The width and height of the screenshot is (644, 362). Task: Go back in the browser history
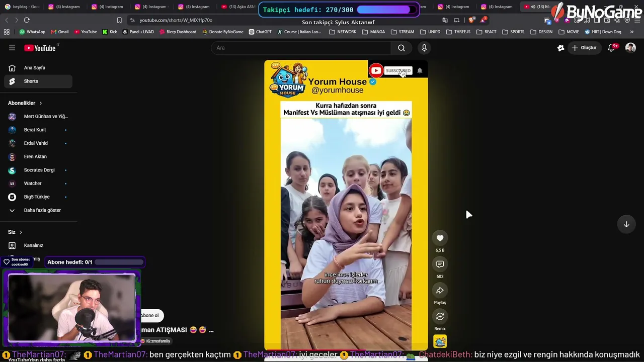pos(7,20)
